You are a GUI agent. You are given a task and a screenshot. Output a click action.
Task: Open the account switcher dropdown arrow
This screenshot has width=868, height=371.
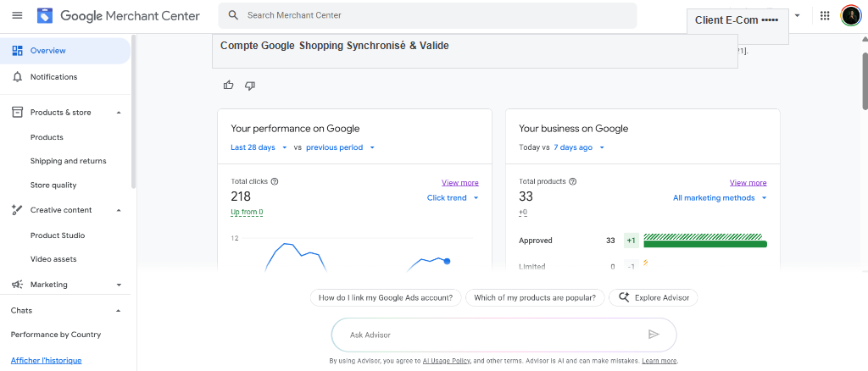click(x=797, y=15)
